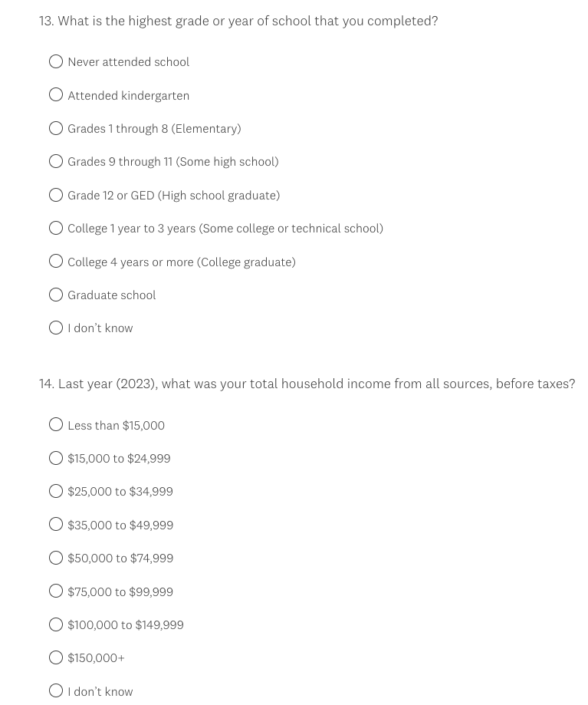
Task: Pick $100,000 to $149,999 income option
Action: (56, 624)
